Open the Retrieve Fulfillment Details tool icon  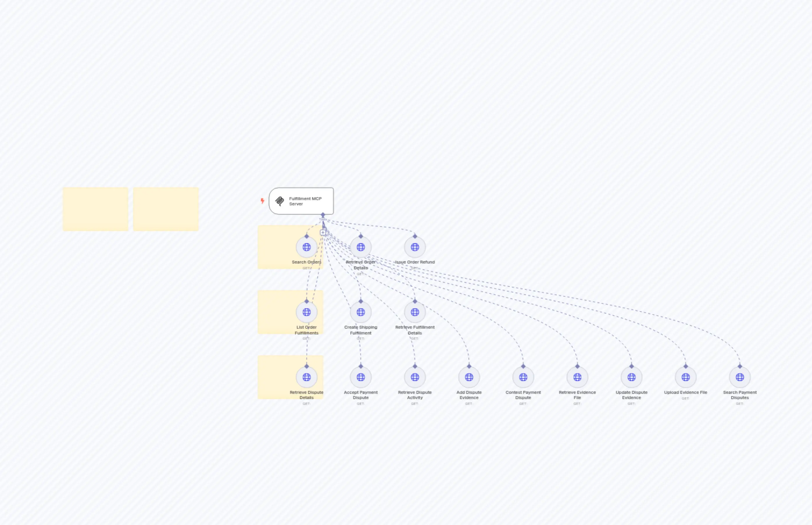[414, 311]
